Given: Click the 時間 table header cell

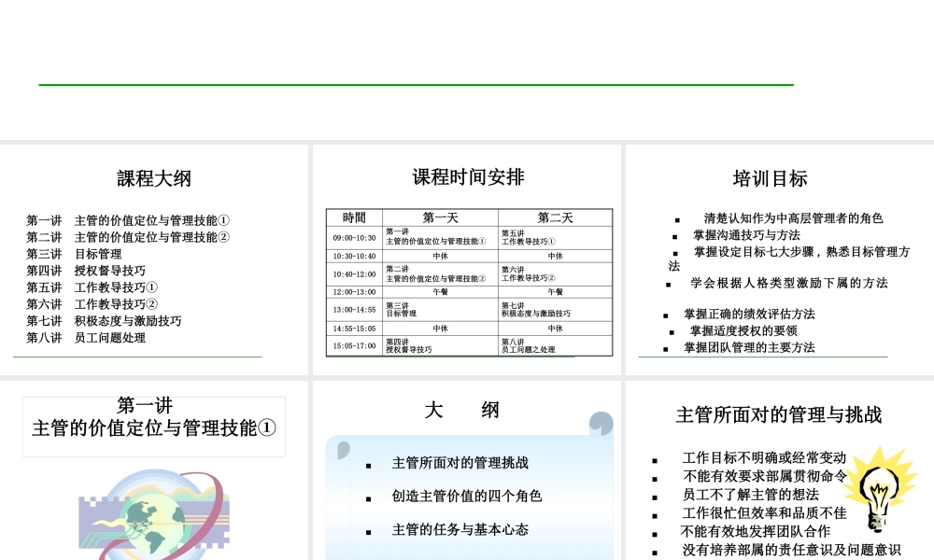Looking at the screenshot, I should [x=354, y=217].
